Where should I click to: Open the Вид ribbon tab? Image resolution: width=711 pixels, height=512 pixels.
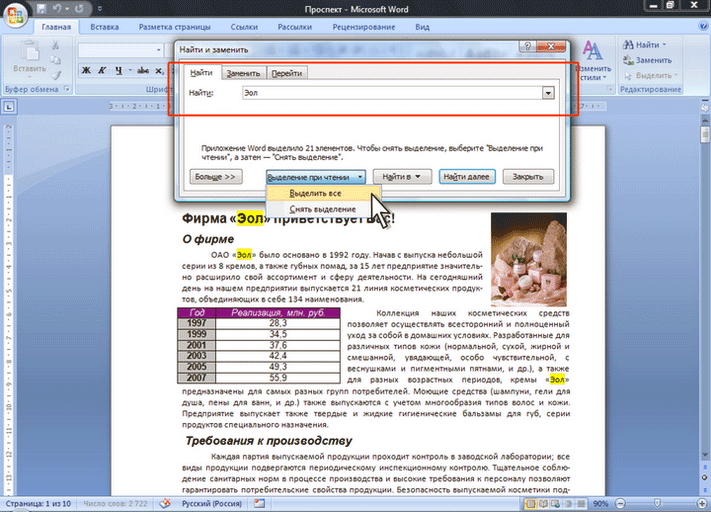tap(422, 27)
